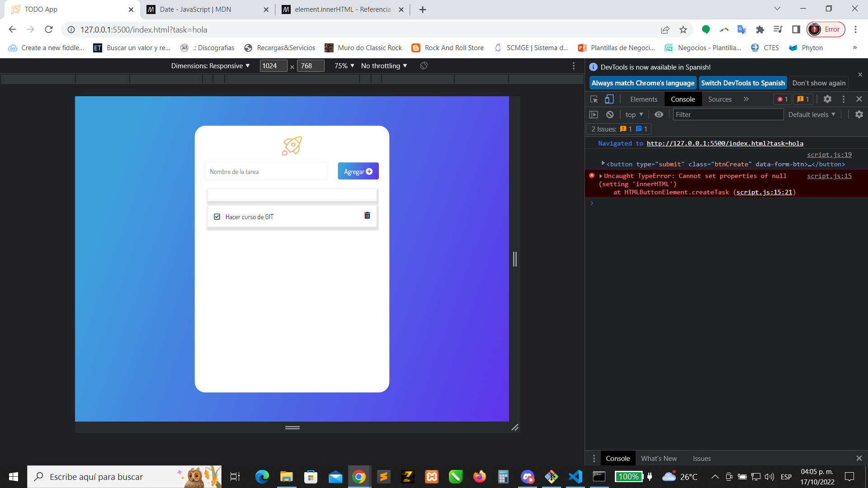Switch to the Elements tab
The image size is (868, 488).
644,99
